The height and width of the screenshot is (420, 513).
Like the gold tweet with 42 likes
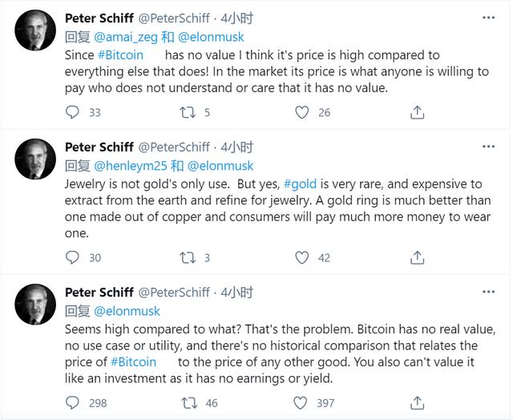[302, 257]
